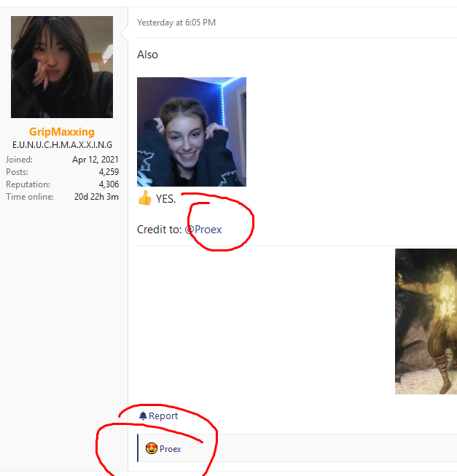Image resolution: width=457 pixels, height=476 pixels.
Task: Click the 'E.U.N.U.C.H.M.A.X.X.I.N.G' user title
Action: point(62,145)
